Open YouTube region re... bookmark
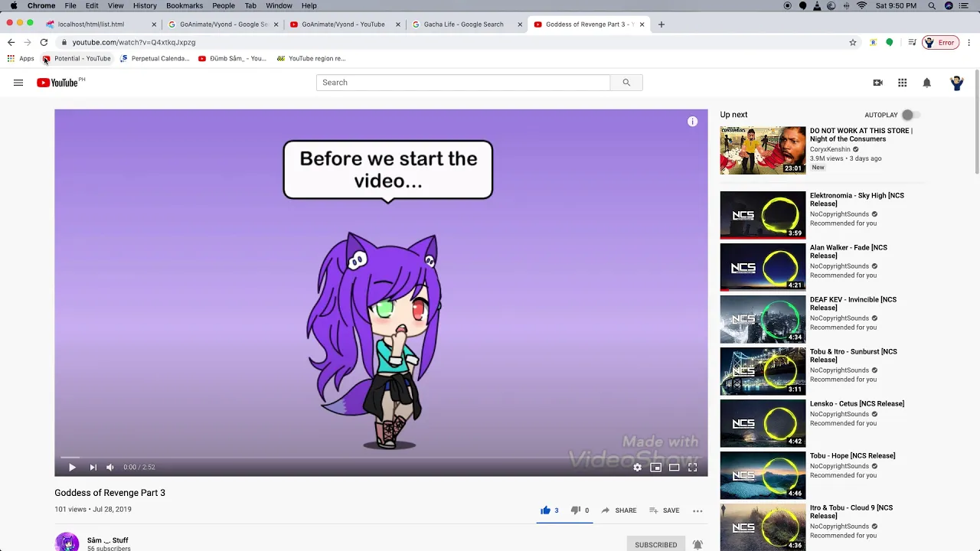980x551 pixels. pos(312,58)
